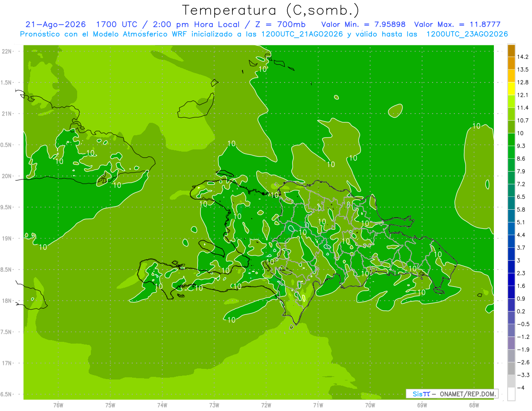Click the '72W' longitude label
The width and height of the screenshot is (532, 411).
(x=266, y=405)
